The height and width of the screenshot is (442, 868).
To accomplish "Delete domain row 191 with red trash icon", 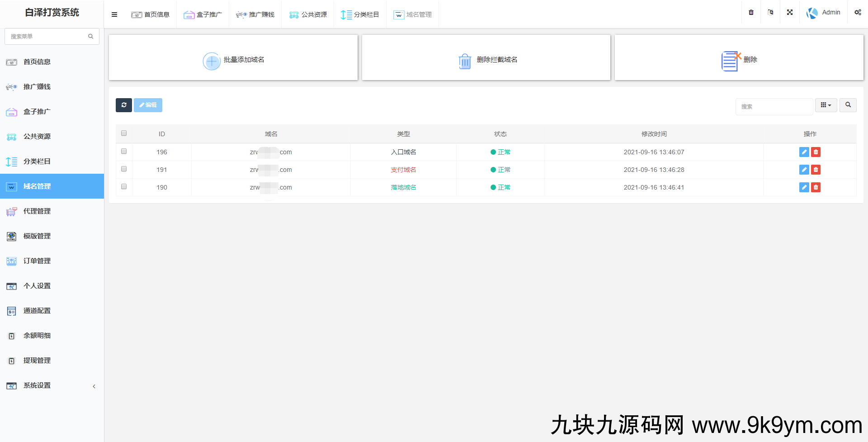I will pyautogui.click(x=816, y=170).
